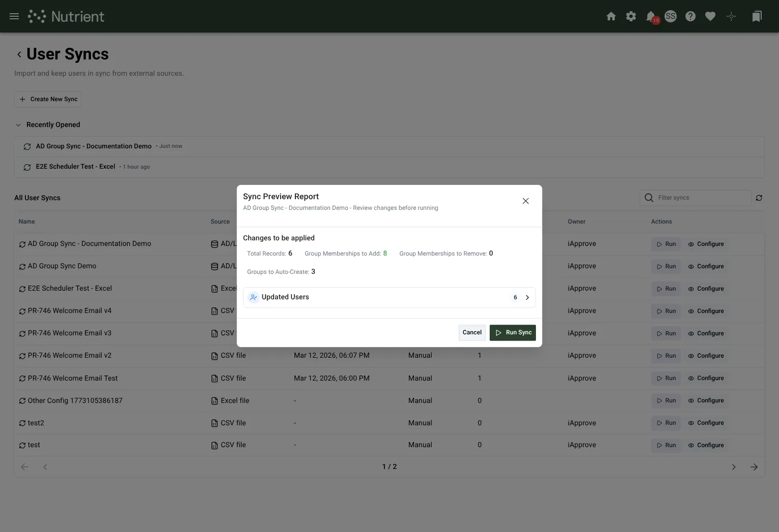Configure PR-746 Welcome Email v3
Screen dimensions: 779x532
click(706, 333)
